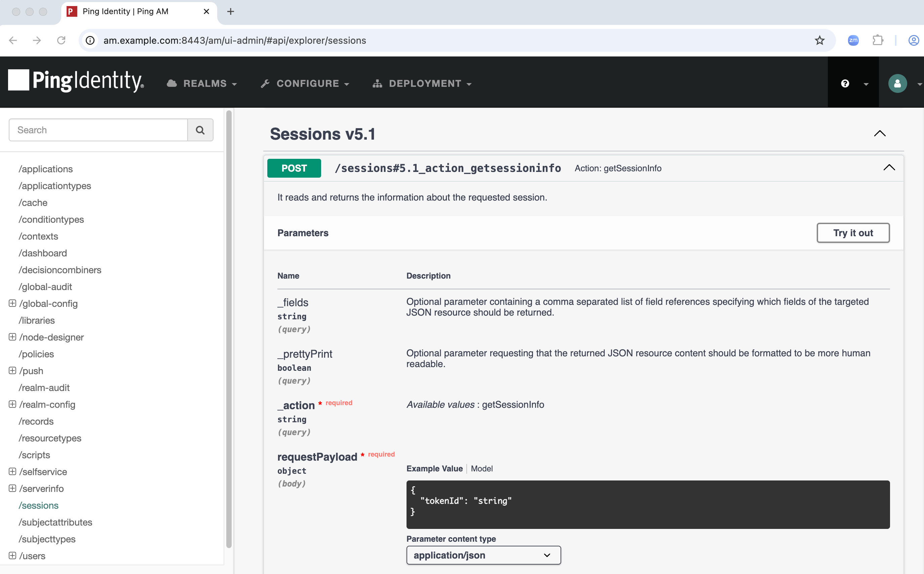Collapse the POST getsessioninfo endpoint panel
This screenshot has height=574, width=924.
click(889, 168)
